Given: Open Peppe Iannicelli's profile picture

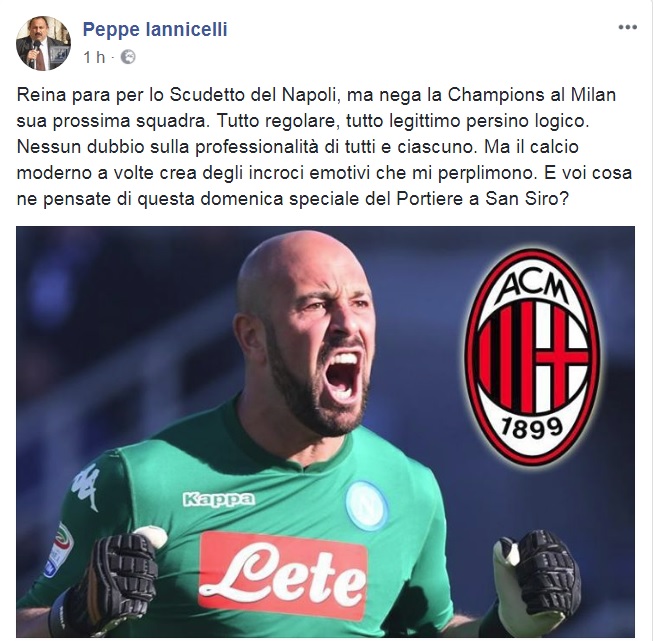Looking at the screenshot, I should [x=43, y=43].
